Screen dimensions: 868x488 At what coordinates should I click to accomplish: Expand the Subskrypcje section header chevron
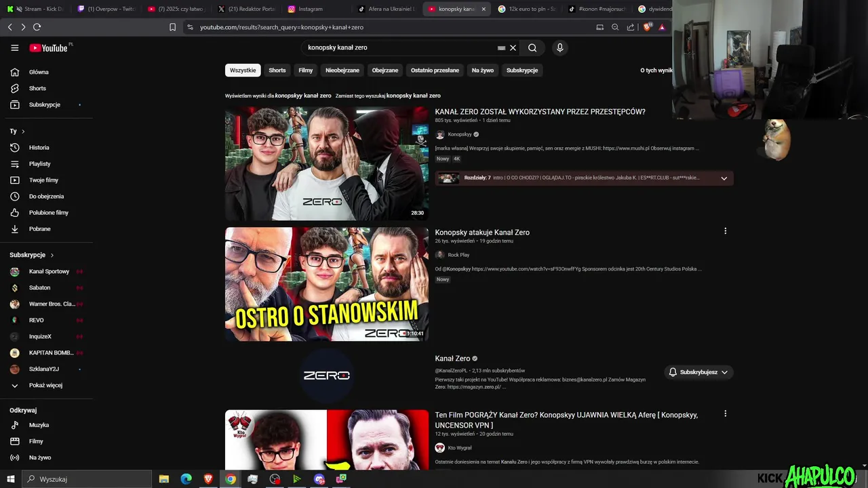tap(52, 255)
